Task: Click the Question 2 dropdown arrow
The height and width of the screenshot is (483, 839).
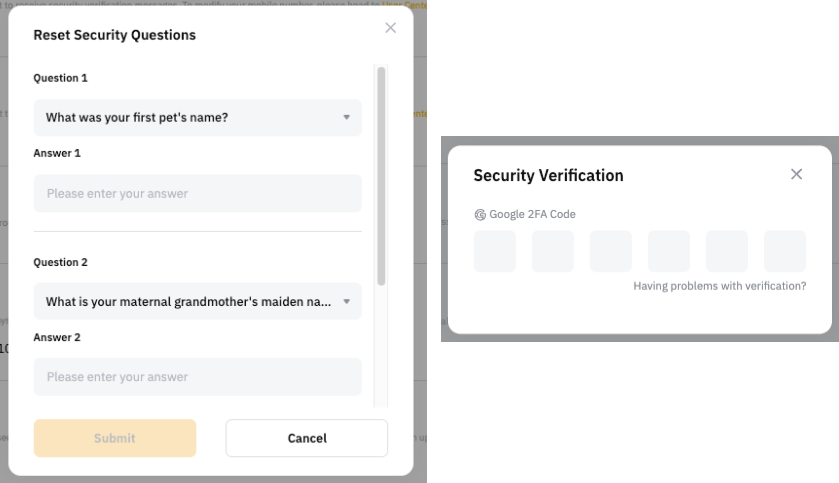Action: 346,301
